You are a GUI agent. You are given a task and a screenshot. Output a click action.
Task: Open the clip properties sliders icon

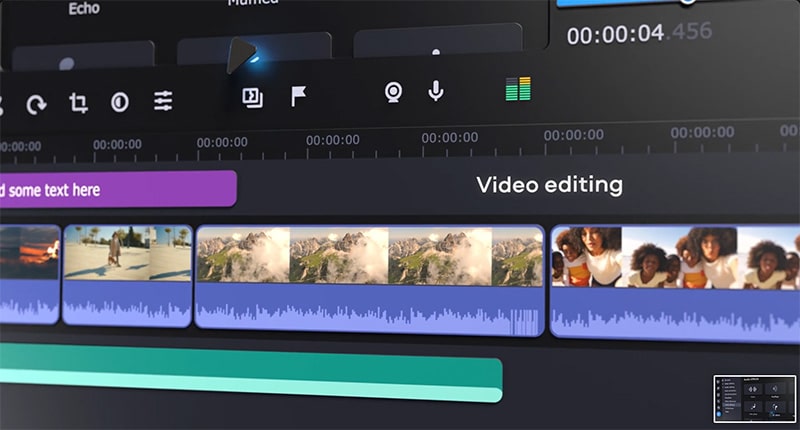point(163,101)
